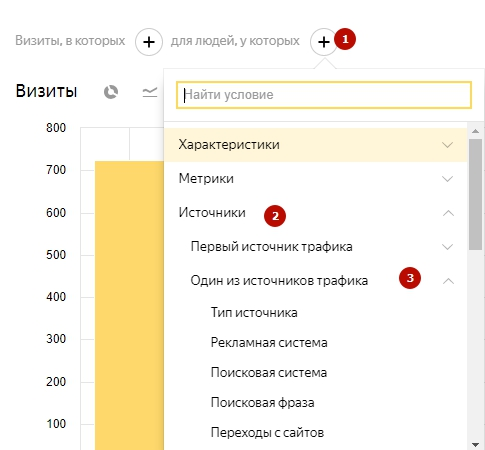This screenshot has width=485, height=450.
Task: Click the scrollbar down arrow in condition list
Action: coord(476,444)
